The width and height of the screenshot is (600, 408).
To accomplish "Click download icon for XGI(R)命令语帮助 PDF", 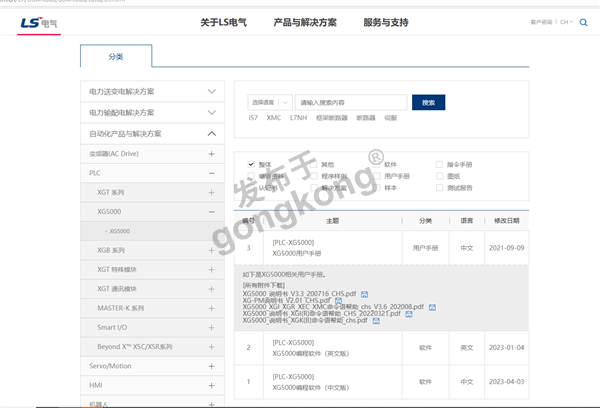I will coord(407,313).
